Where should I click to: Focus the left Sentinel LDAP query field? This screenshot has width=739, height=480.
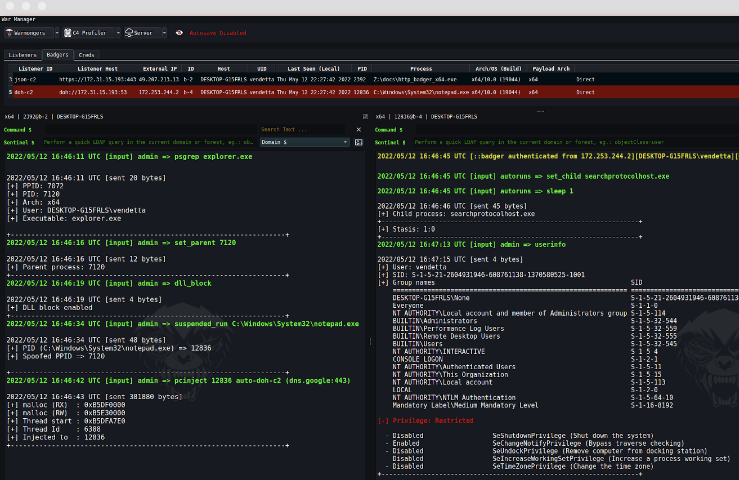point(149,142)
